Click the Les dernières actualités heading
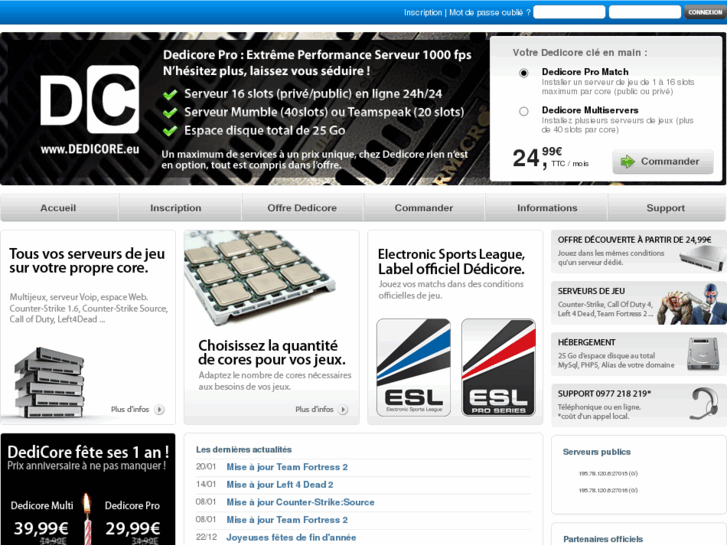This screenshot has width=727, height=545. [x=244, y=449]
